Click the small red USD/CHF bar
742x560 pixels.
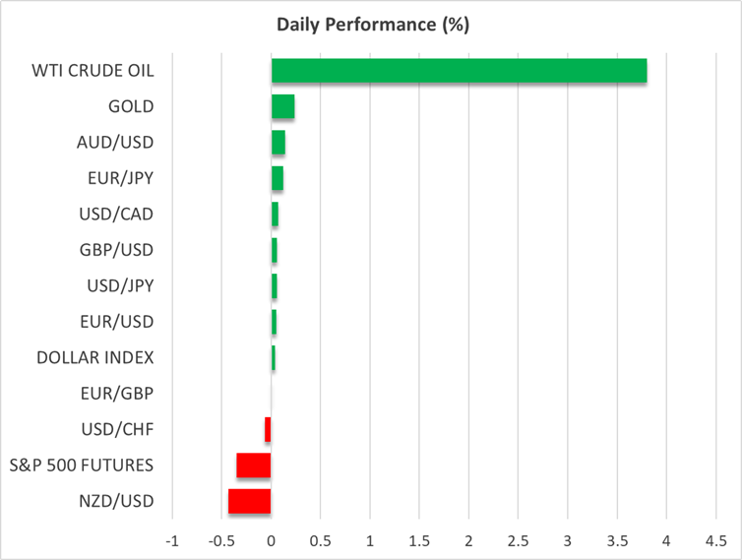(268, 429)
